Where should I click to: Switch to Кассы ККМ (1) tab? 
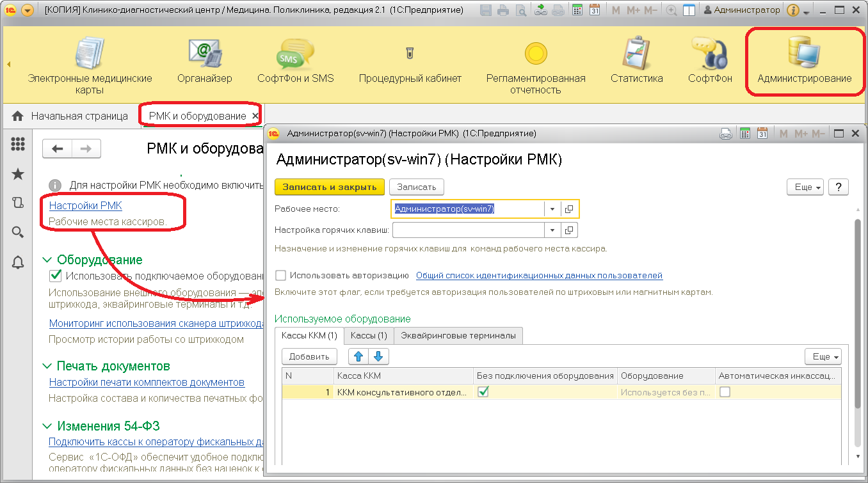point(309,335)
